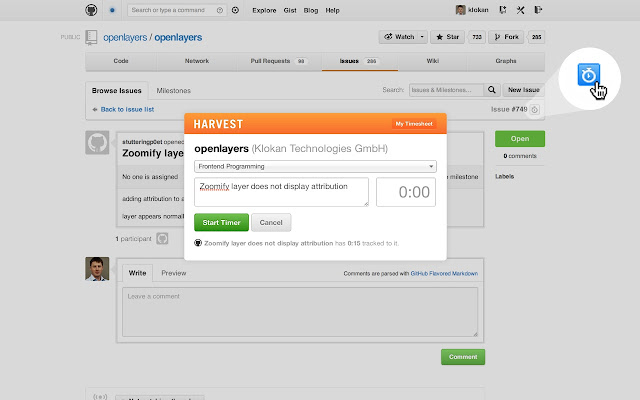Click the klokan username link
This screenshot has height=400, width=640.
[478, 10]
